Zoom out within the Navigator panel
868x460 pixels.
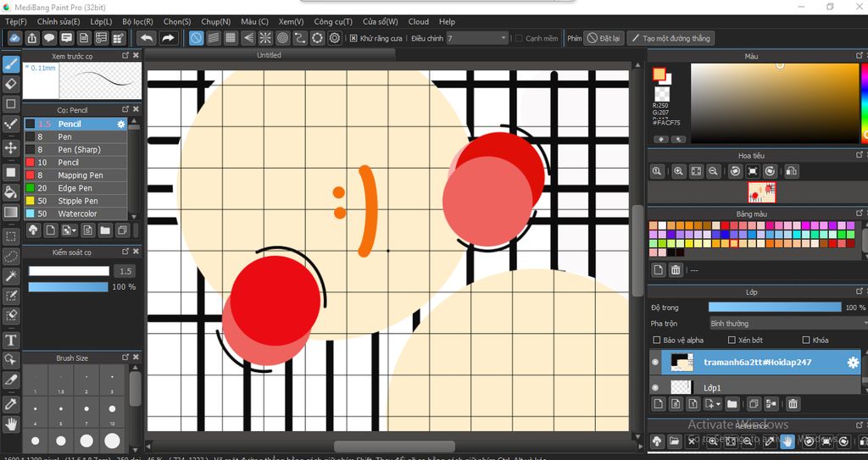(714, 172)
